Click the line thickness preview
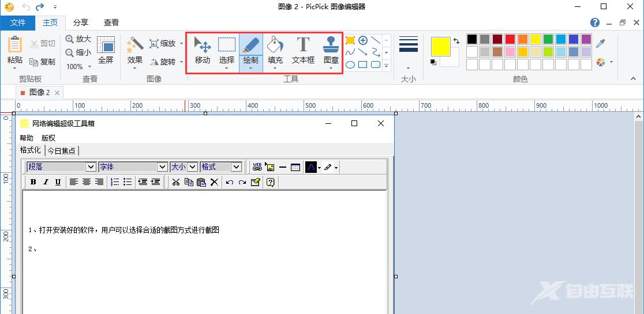 [408, 44]
